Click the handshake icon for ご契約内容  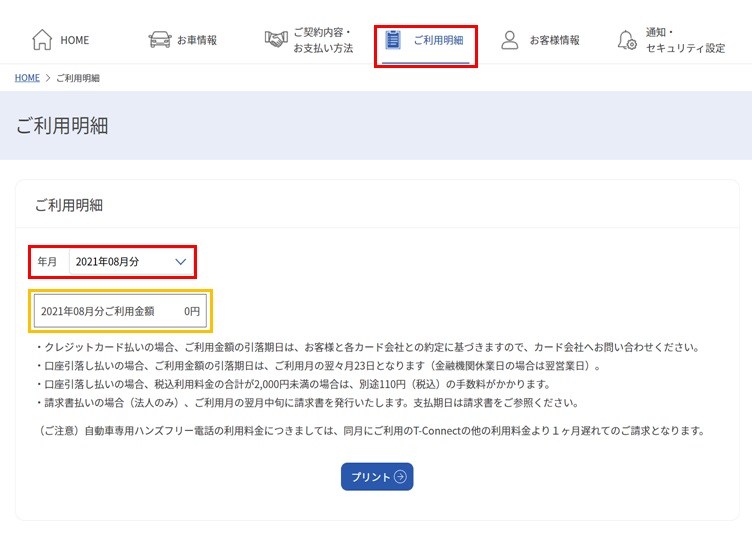point(276,40)
